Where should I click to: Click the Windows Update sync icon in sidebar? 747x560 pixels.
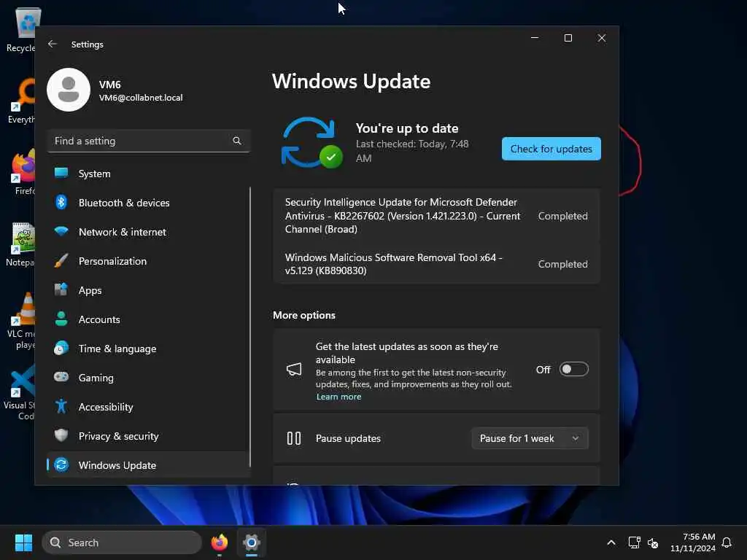pyautogui.click(x=61, y=464)
